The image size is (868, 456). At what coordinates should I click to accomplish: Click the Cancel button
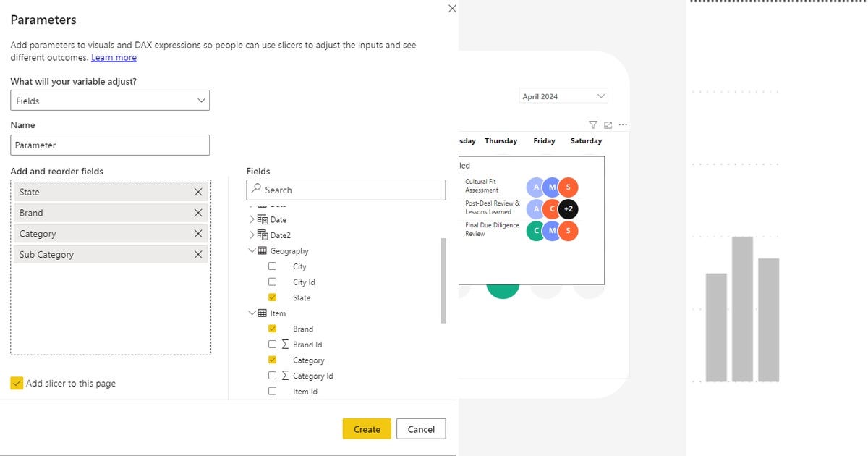click(421, 428)
